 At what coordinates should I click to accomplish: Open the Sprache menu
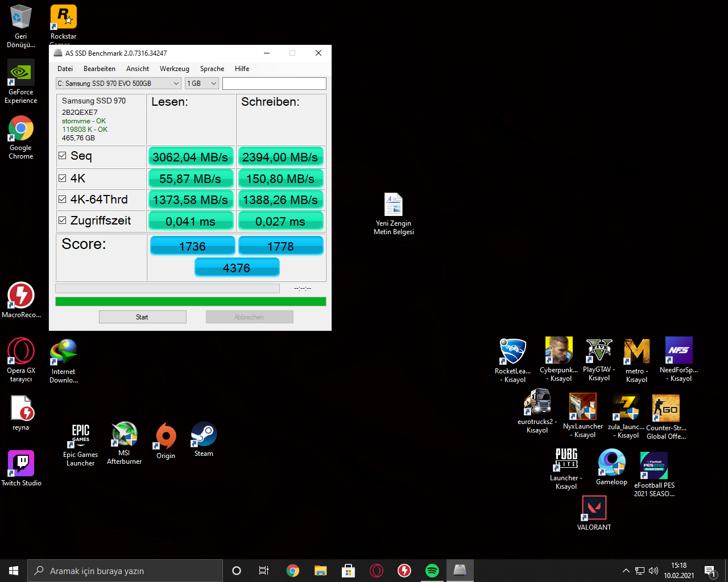point(212,69)
